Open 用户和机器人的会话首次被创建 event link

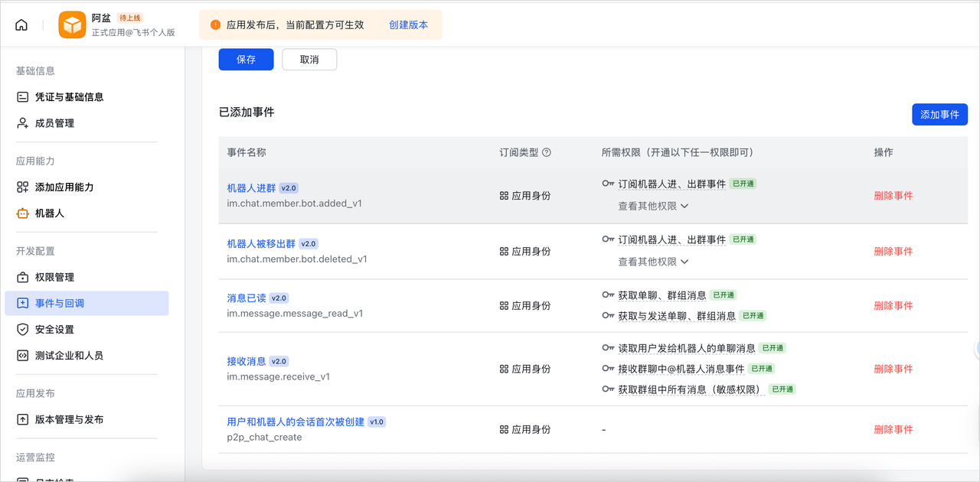pos(296,422)
